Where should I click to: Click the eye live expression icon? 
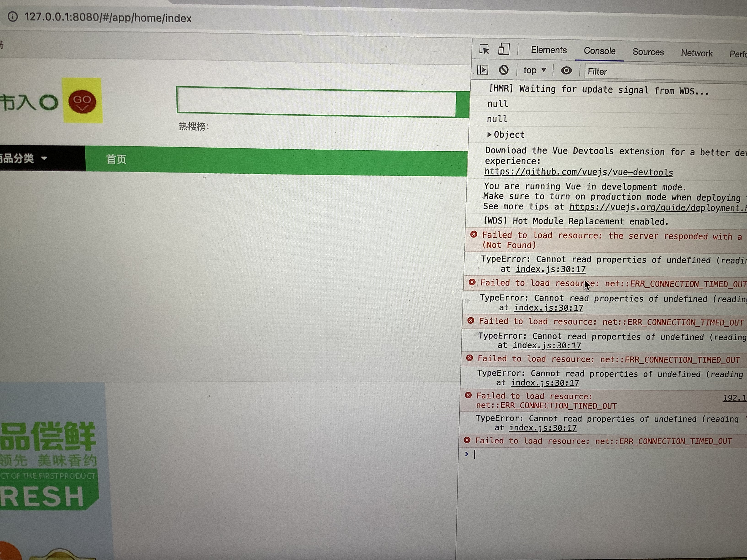coord(566,70)
